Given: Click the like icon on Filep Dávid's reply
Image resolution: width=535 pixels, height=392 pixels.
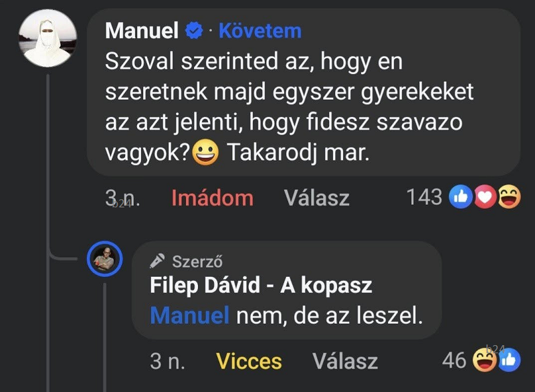Looking at the screenshot, I should [x=508, y=361].
